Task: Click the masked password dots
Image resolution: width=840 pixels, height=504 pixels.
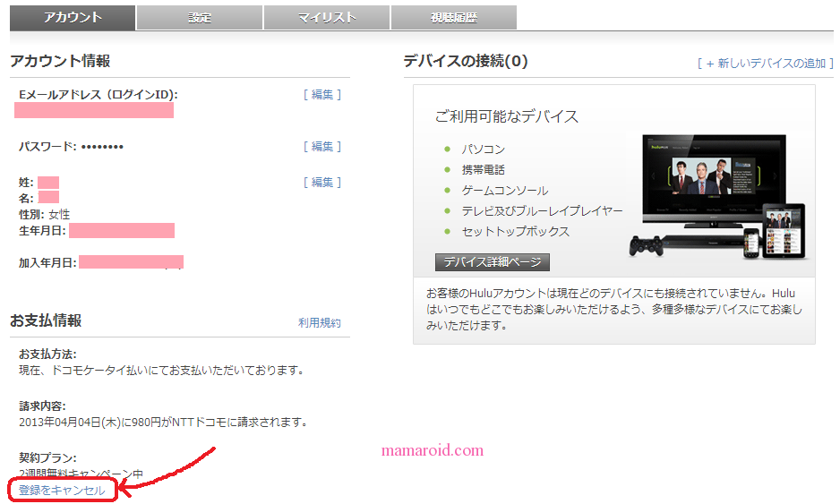Action: click(x=102, y=147)
